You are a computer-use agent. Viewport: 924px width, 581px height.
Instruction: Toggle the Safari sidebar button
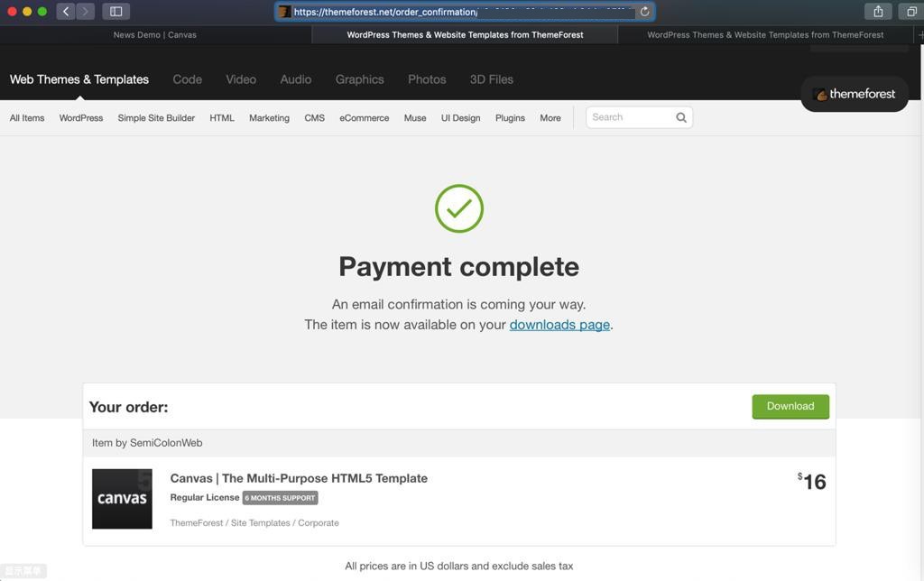(116, 11)
